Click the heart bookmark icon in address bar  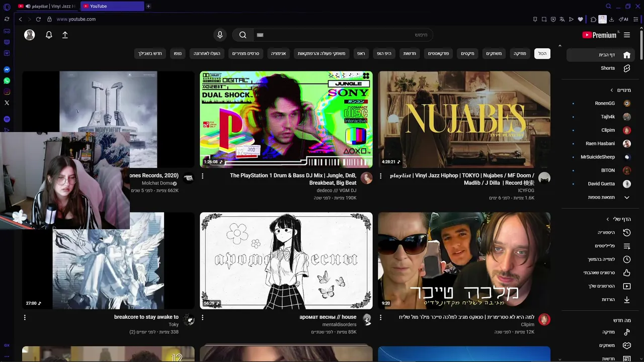pos(580,19)
